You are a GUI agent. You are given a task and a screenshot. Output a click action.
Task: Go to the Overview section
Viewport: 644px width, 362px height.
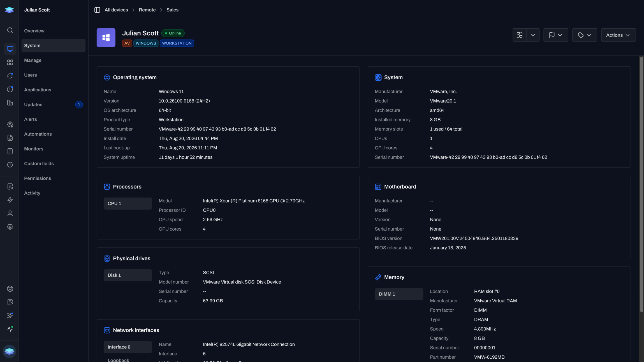pyautogui.click(x=53, y=31)
